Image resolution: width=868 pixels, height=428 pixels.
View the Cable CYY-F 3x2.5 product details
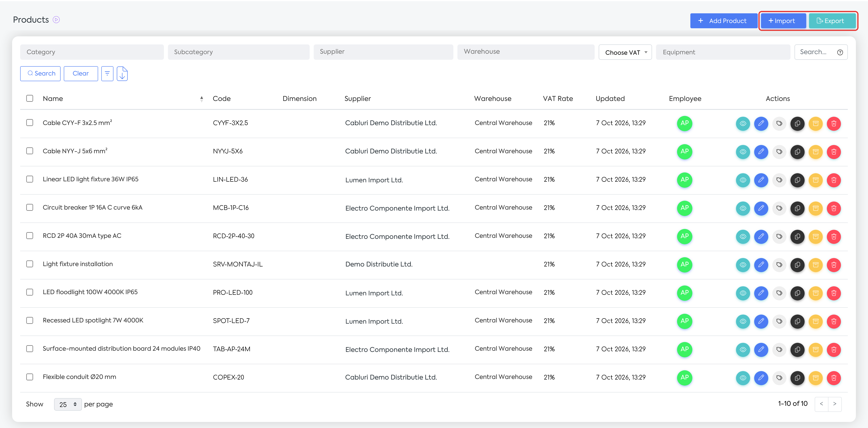(x=743, y=123)
